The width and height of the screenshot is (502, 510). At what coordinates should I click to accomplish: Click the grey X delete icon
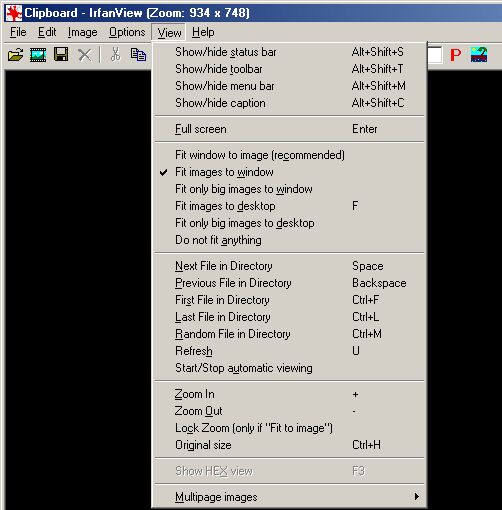[x=85, y=55]
